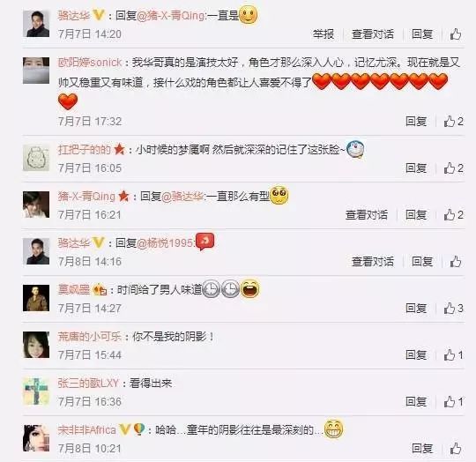The image size is (476, 462).
Task: View conversation on 猪-X-青Qing's reply
Action: [367, 215]
